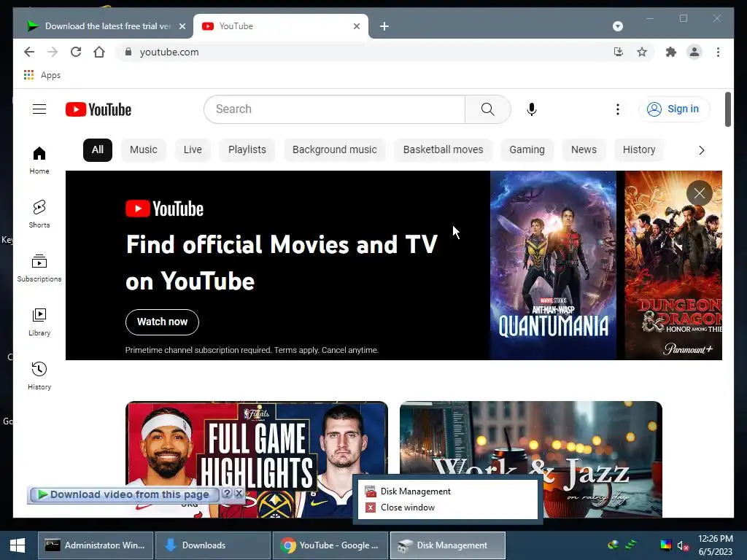Click the Watch now button
Screen dimensions: 747x560
[162, 322]
